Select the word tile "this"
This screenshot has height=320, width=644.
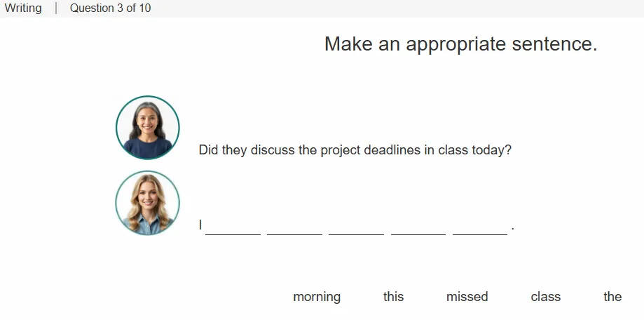393,297
